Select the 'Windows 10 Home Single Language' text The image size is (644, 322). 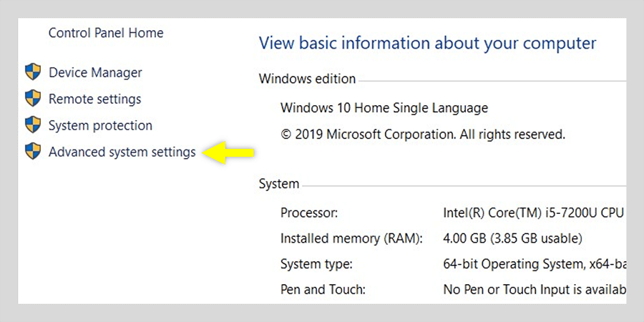pos(384,108)
